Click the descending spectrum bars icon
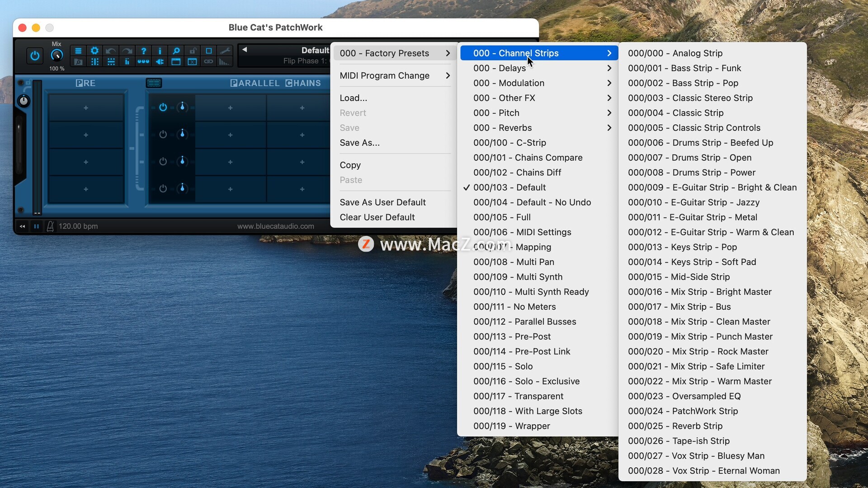The image size is (868, 488). tap(225, 61)
